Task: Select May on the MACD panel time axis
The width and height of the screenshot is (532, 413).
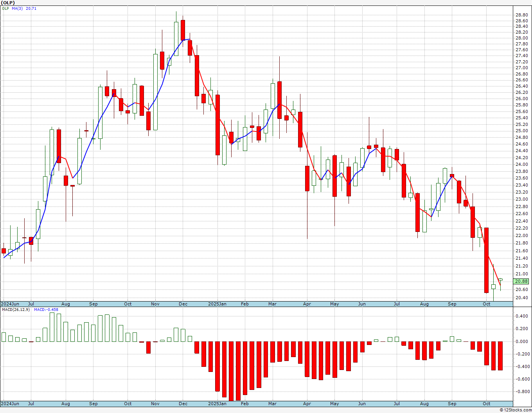Action: [x=334, y=404]
